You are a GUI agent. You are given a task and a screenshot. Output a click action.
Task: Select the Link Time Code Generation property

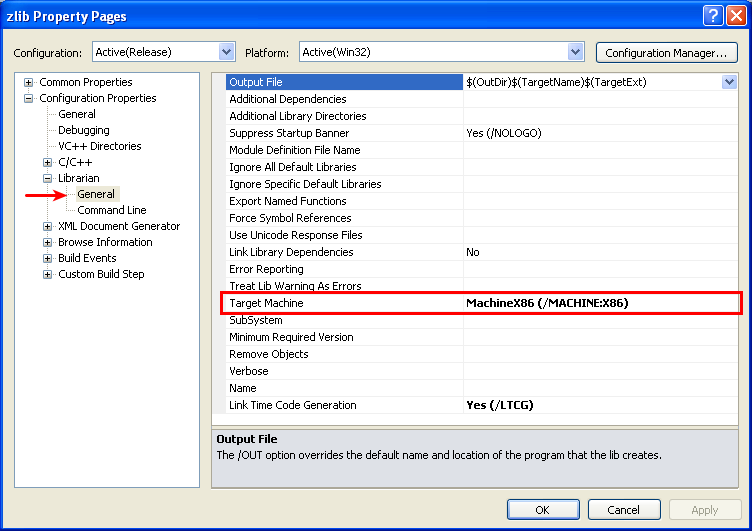point(293,405)
